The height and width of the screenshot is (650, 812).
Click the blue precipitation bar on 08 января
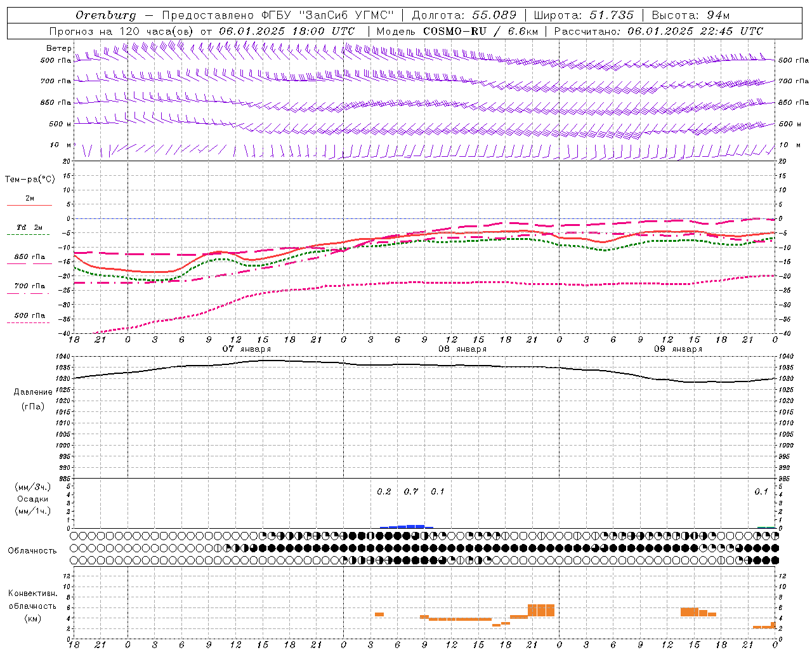click(x=407, y=527)
